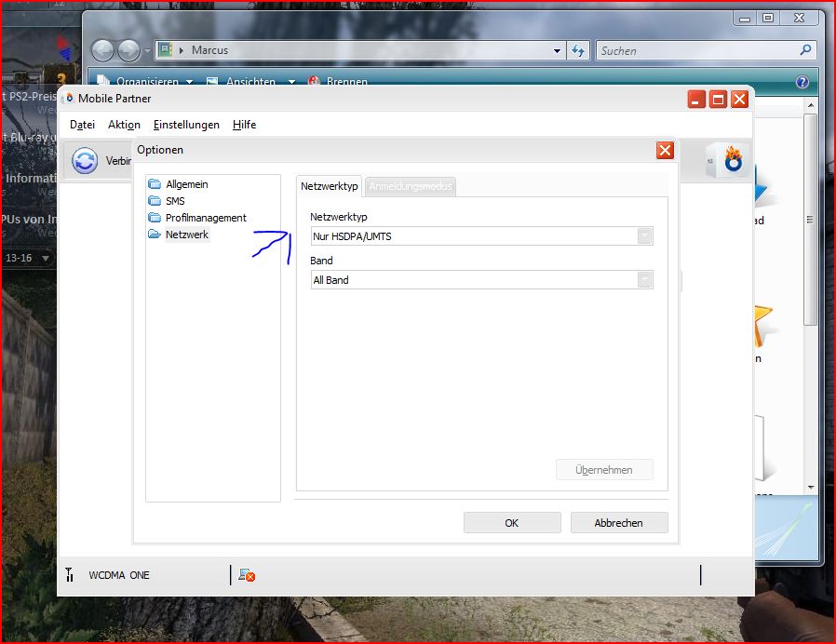The height and width of the screenshot is (644, 836).
Task: Select Allgemein in the options tree
Action: 186,184
